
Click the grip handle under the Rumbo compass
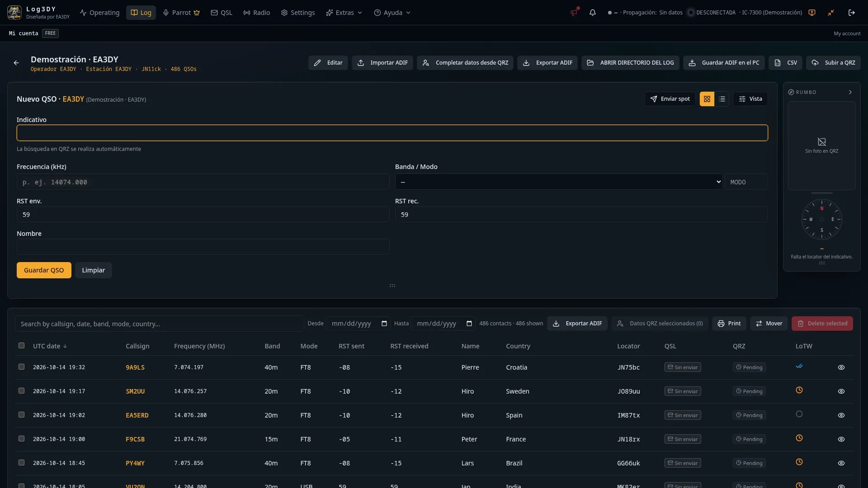(x=822, y=263)
